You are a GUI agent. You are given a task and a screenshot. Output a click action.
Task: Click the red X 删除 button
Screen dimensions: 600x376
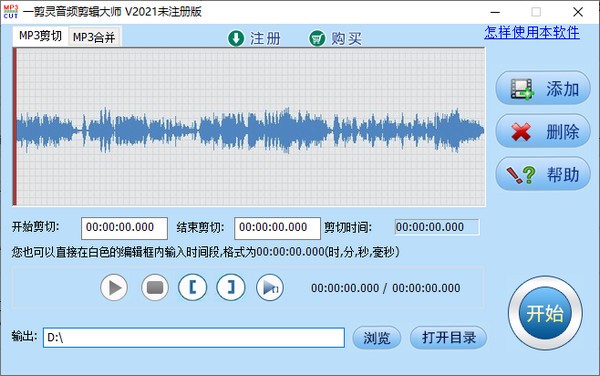pyautogui.click(x=543, y=131)
